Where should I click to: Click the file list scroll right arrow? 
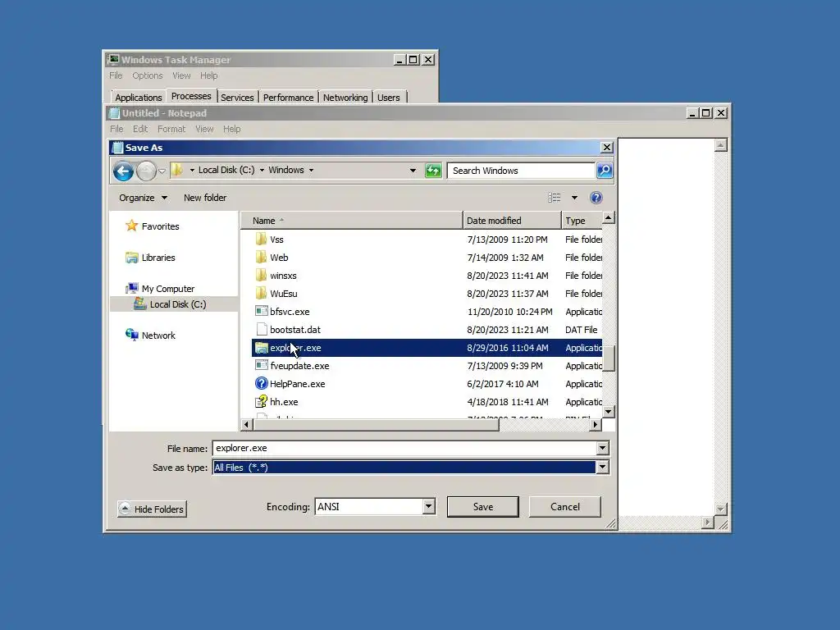click(x=596, y=424)
